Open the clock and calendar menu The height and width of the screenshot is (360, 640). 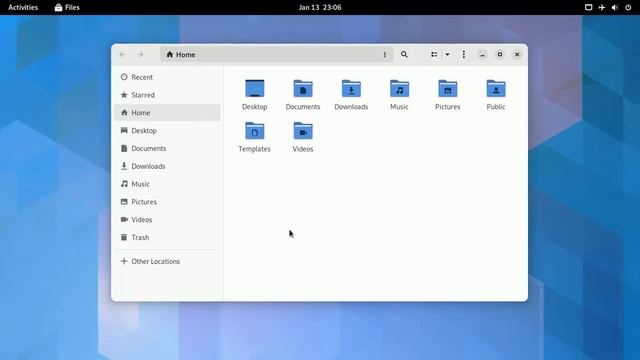click(320, 7)
